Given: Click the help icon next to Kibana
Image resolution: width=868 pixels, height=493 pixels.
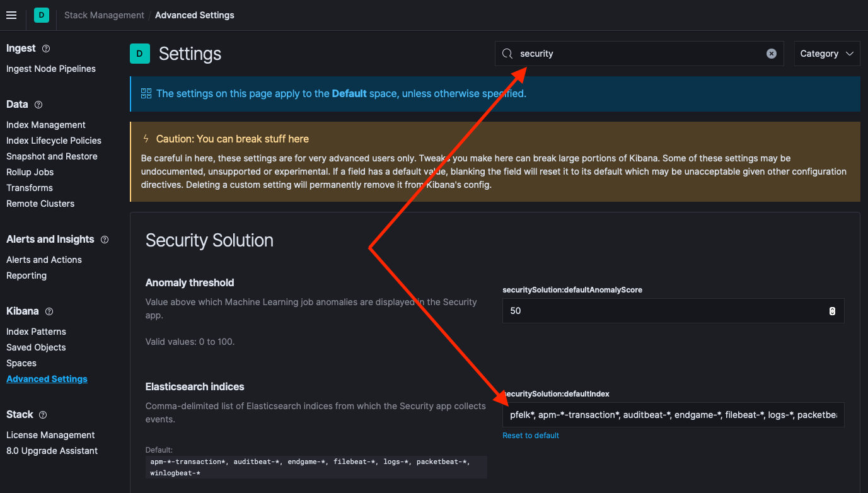Looking at the screenshot, I should click(49, 311).
